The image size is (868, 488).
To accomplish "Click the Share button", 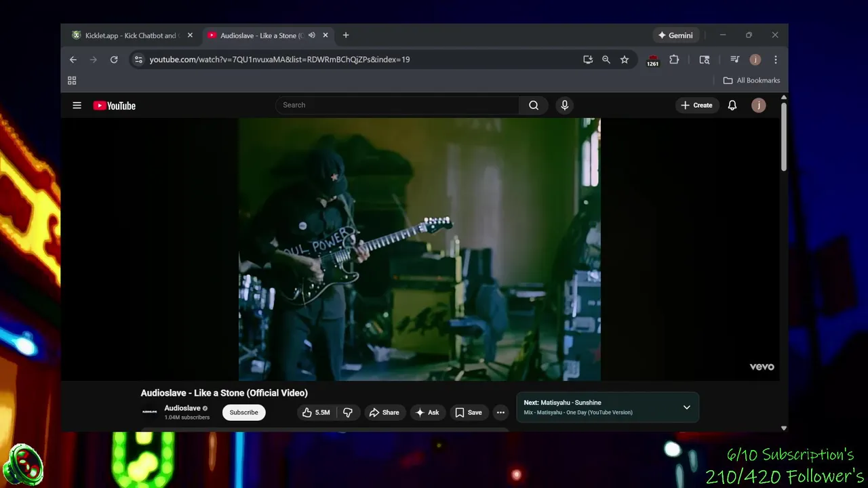I will [x=384, y=412].
